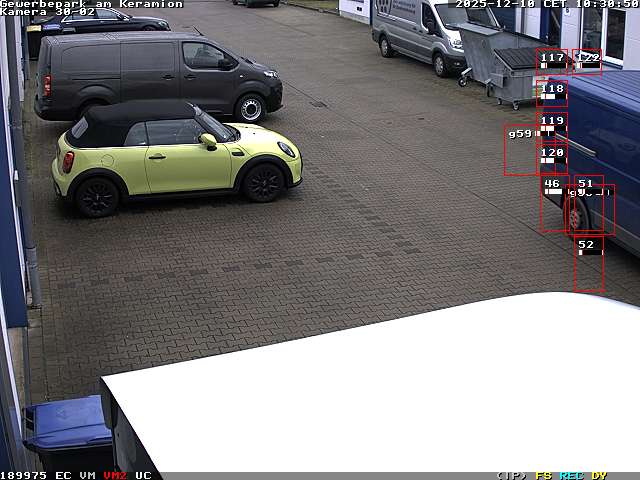Image resolution: width=640 pixels, height=480 pixels.
Task: Click the Kamera 30-02 camera name overlay
Action: [48, 12]
